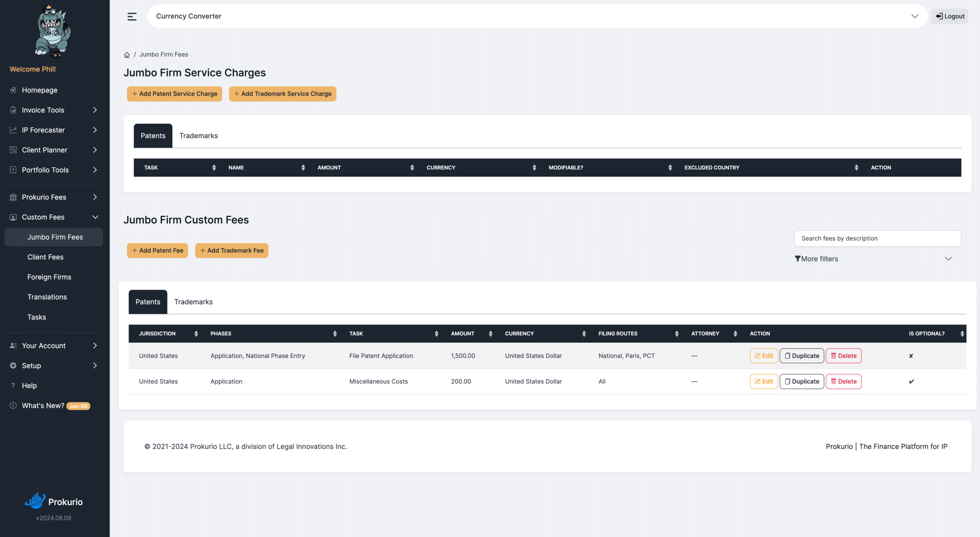Click the IP Forecaster chart icon
Screen dimensions: 980x537
coord(13,130)
